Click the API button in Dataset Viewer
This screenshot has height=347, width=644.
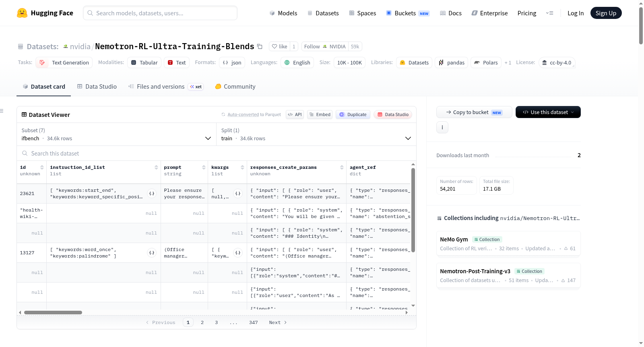pos(295,114)
